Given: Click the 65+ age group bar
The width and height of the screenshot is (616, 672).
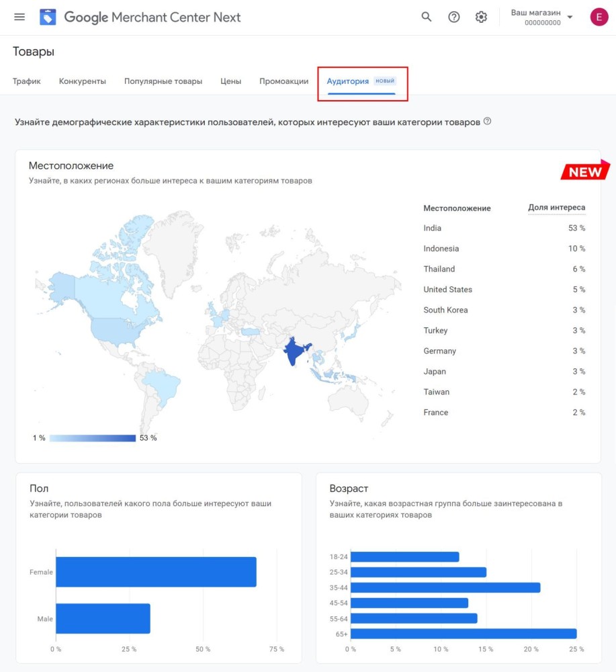Looking at the screenshot, I should point(464,634).
